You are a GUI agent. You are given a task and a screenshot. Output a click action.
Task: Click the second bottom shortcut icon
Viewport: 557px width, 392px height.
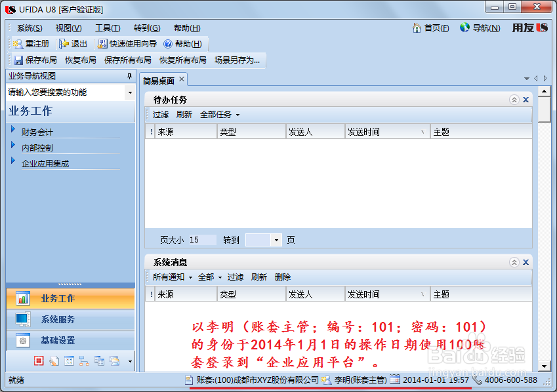(54, 361)
